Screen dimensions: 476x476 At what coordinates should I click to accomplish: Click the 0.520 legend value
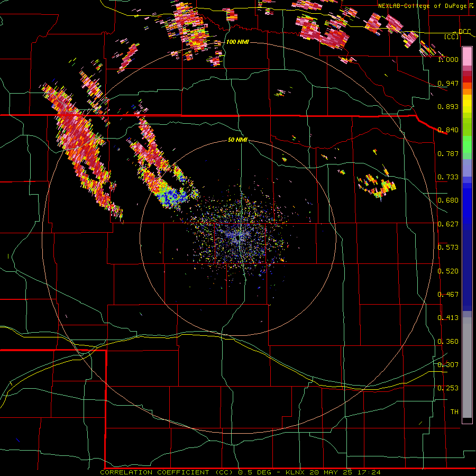click(448, 271)
